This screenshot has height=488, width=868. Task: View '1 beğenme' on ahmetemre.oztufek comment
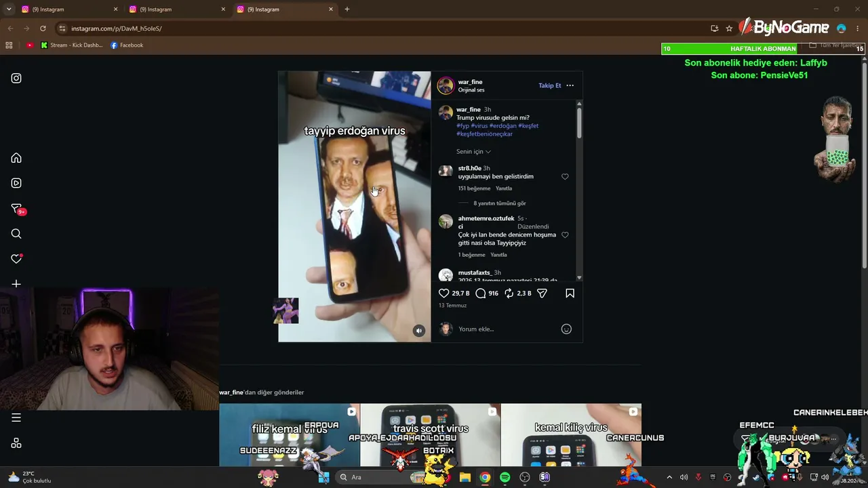point(472,255)
